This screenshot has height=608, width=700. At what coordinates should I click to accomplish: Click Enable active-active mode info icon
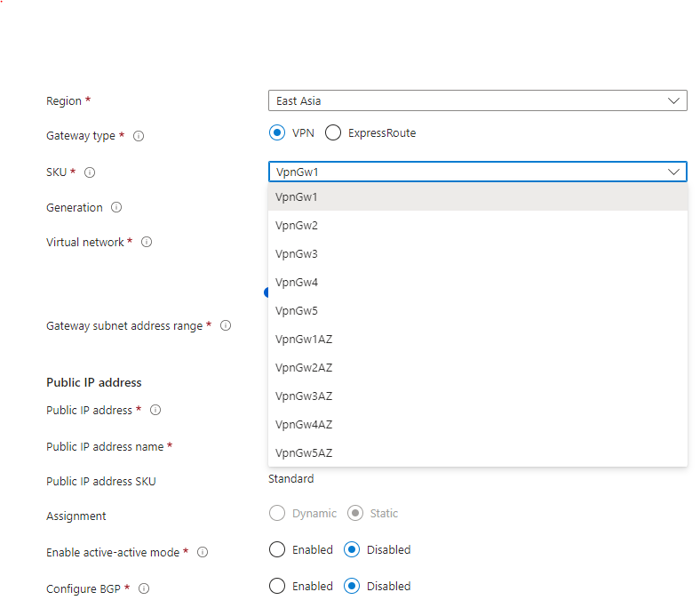[203, 553]
